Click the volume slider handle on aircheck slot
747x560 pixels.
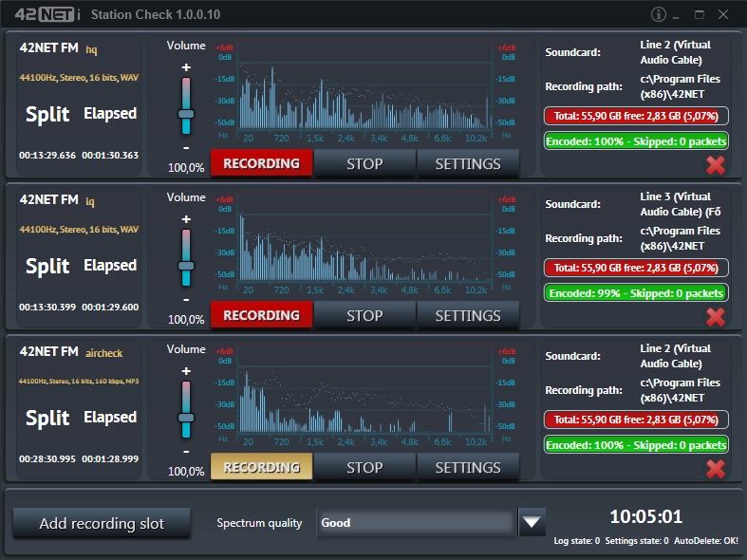[186, 418]
